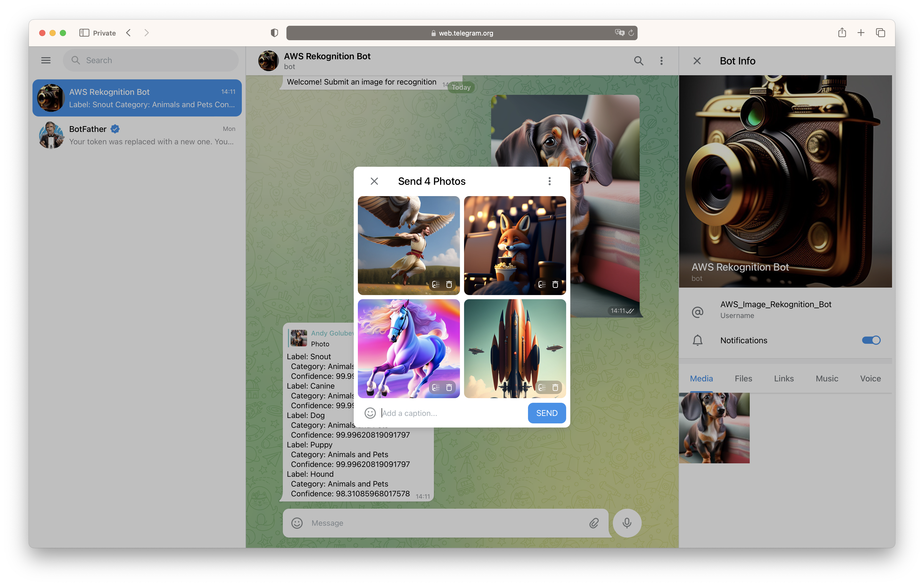Click the privacy shield icon
The height and width of the screenshot is (586, 924).
coord(274,33)
